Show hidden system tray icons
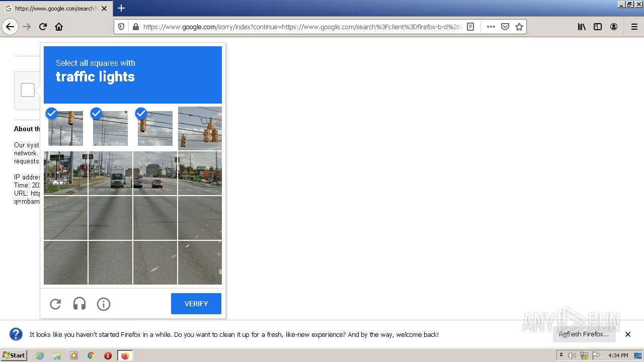 click(561, 355)
